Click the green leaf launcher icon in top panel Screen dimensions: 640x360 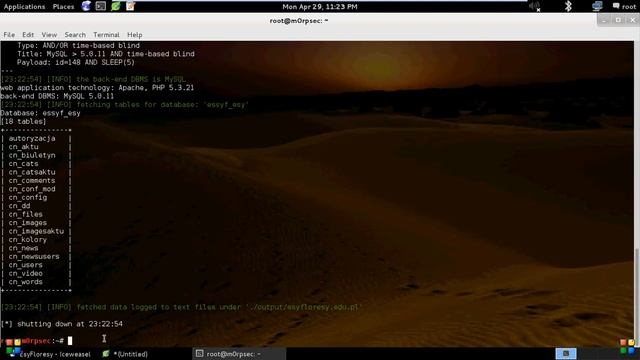tap(116, 6)
